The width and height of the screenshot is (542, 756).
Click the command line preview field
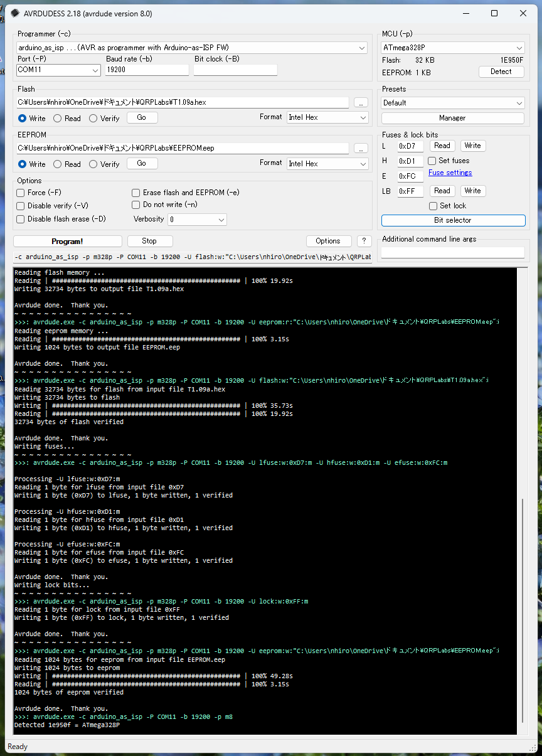(x=192, y=257)
